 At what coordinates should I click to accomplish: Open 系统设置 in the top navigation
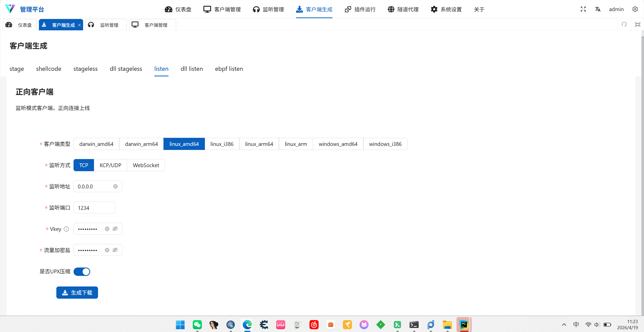tap(446, 9)
